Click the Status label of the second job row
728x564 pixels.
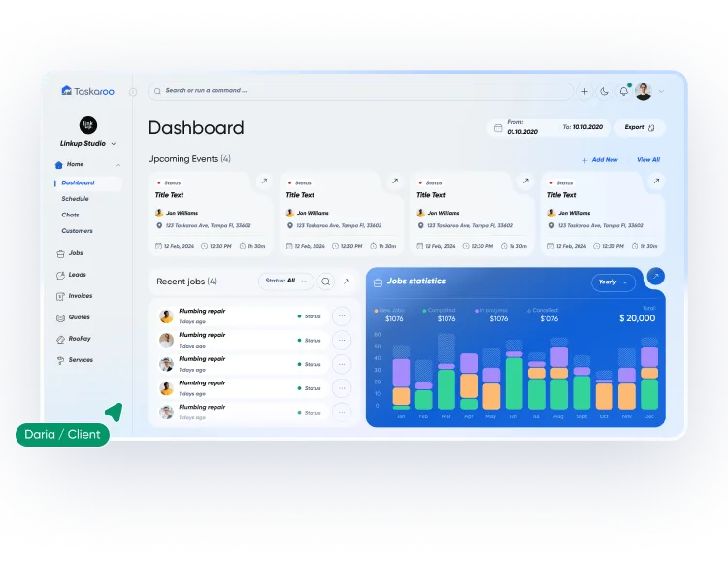[313, 341]
